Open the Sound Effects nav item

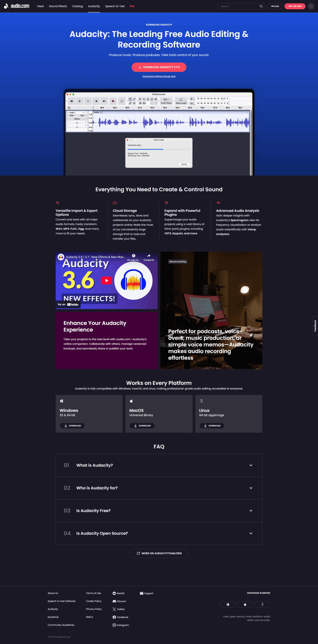pos(58,6)
